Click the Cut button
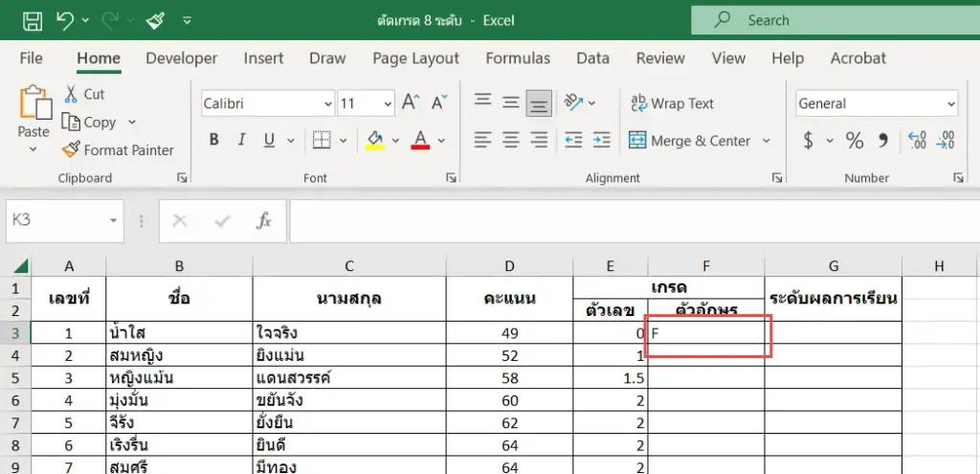Image resolution: width=980 pixels, height=474 pixels. (85, 95)
